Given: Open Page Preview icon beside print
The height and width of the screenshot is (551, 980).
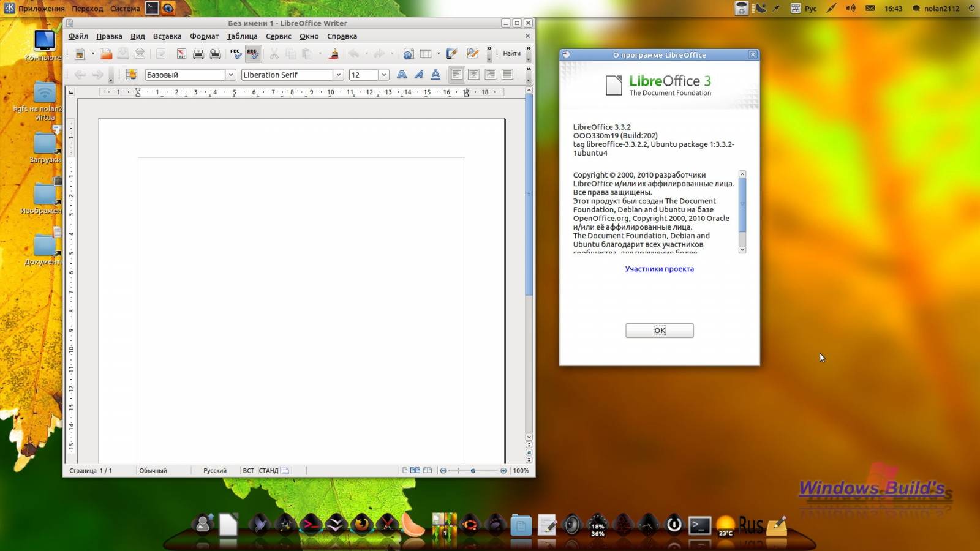Looking at the screenshot, I should 215,54.
